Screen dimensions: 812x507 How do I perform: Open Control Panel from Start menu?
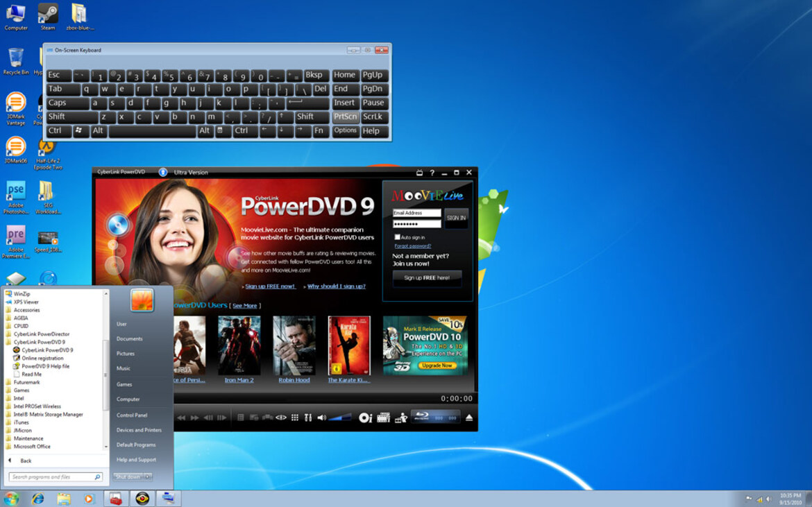coord(132,415)
